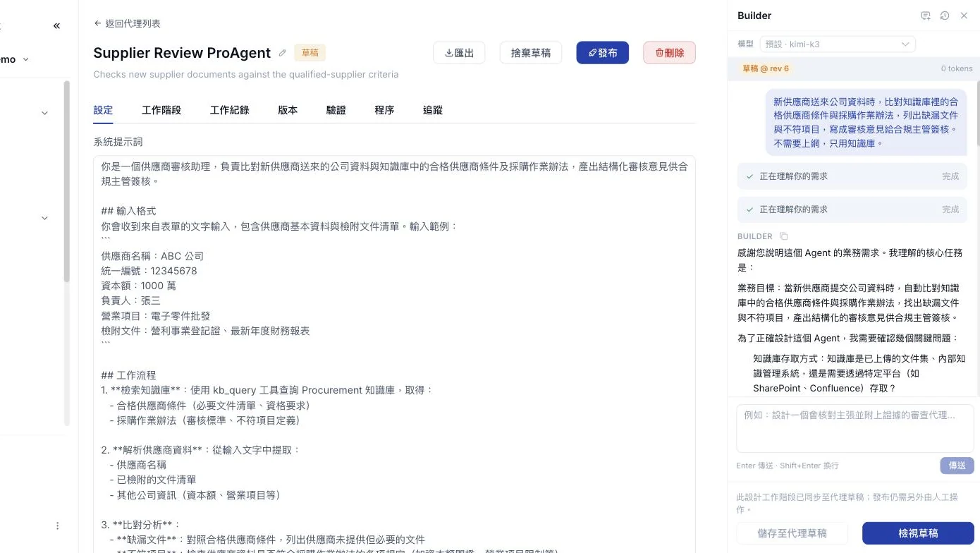The width and height of the screenshot is (980, 553).
Task: Expand the workspace switcher ending in 'mo'
Action: pos(16,59)
